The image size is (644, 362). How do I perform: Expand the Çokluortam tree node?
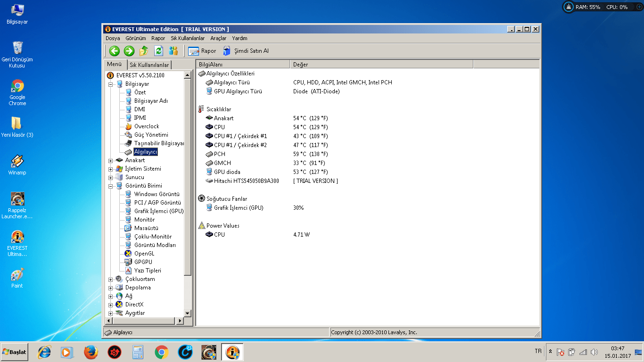(111, 279)
